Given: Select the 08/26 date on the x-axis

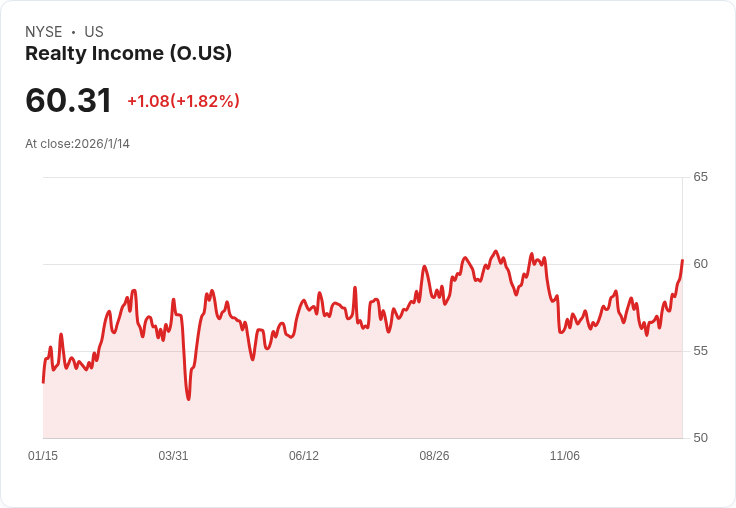Looking at the screenshot, I should point(434,455).
